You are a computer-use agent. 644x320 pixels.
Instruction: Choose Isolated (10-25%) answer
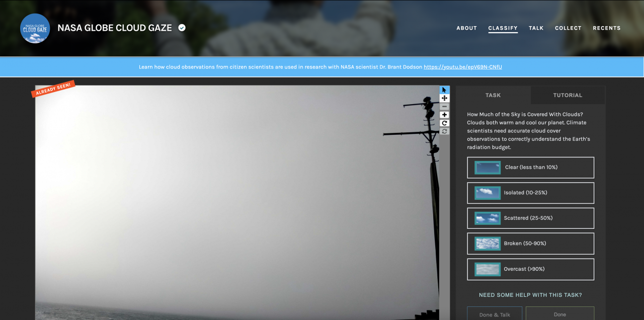531,193
